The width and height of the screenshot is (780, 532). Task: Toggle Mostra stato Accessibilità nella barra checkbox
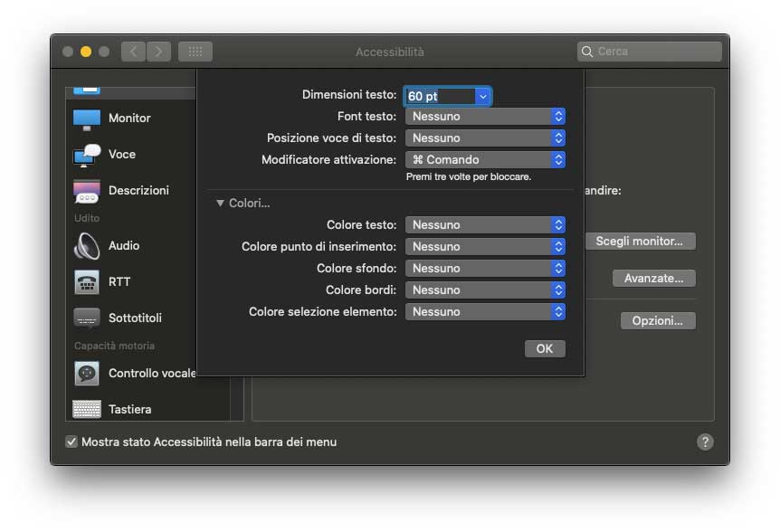point(71,442)
